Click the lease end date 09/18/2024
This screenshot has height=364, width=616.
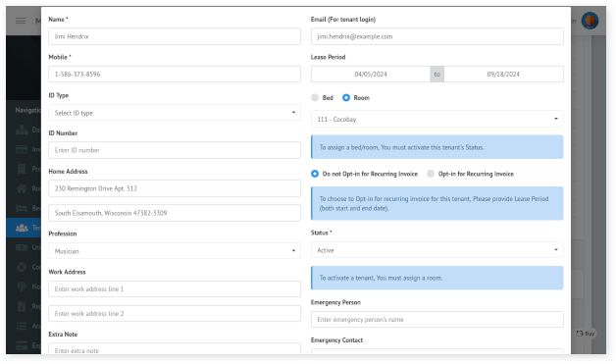click(503, 74)
